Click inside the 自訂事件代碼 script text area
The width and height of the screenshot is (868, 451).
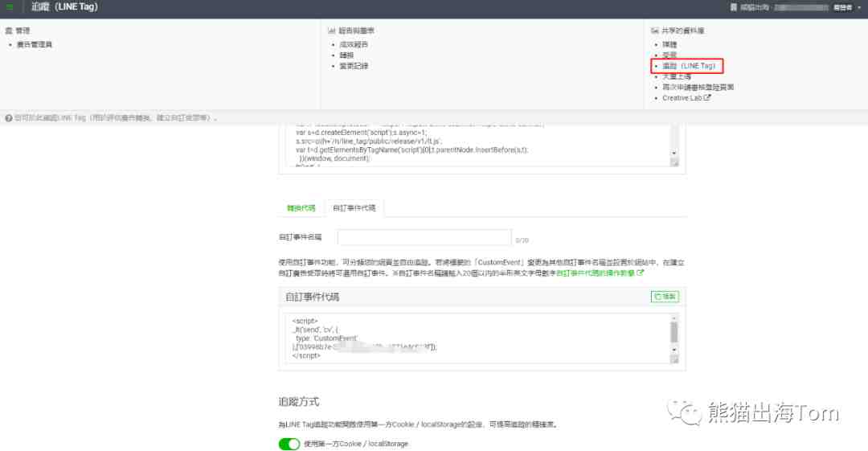coord(477,338)
